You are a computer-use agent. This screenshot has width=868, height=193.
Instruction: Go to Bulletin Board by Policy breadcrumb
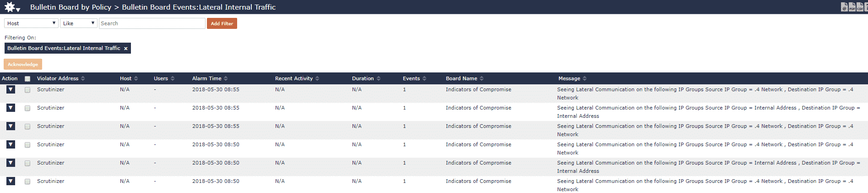coord(71,7)
